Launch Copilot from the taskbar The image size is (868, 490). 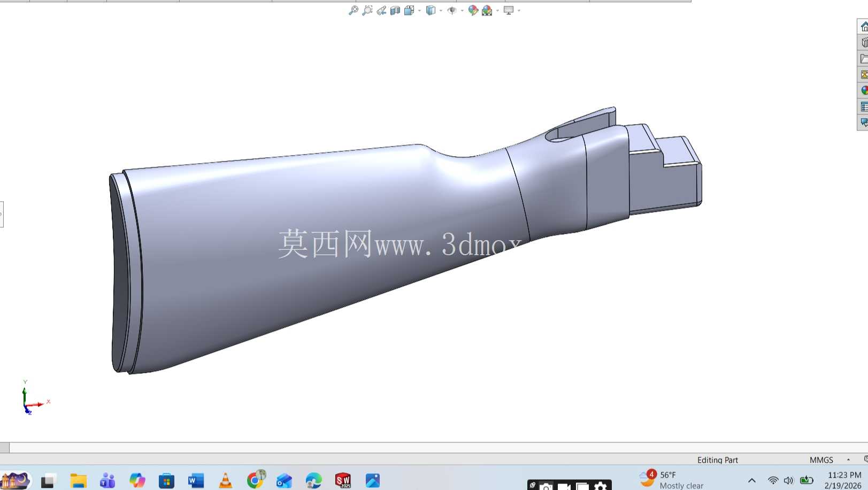tap(137, 480)
